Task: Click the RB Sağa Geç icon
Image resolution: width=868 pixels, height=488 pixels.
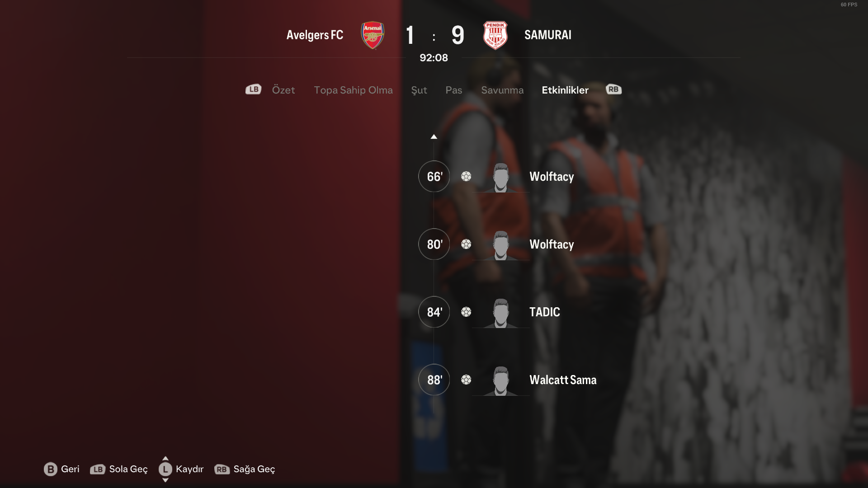Action: 222,469
